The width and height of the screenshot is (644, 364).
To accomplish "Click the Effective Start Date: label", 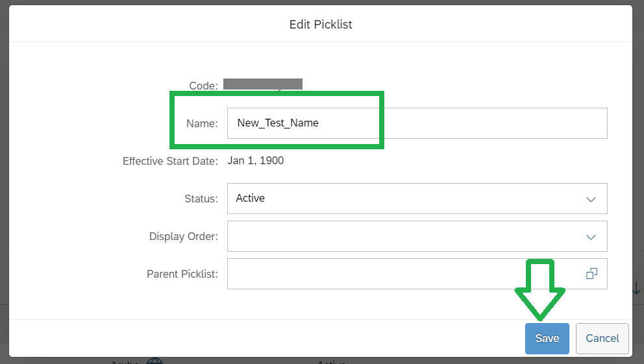I will [171, 162].
